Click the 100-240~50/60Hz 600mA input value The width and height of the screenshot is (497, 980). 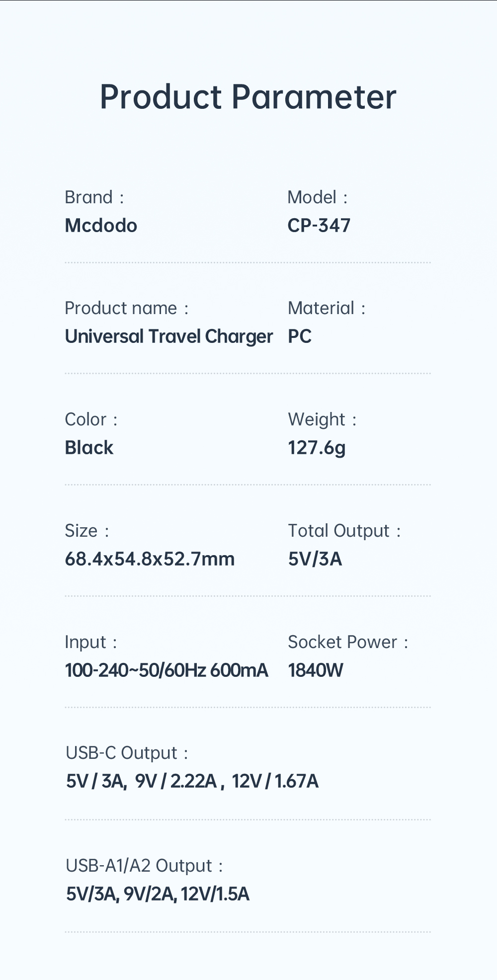(x=166, y=670)
